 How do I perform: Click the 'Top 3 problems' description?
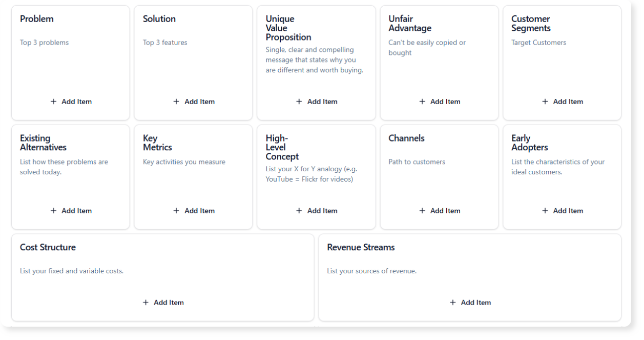tap(44, 43)
